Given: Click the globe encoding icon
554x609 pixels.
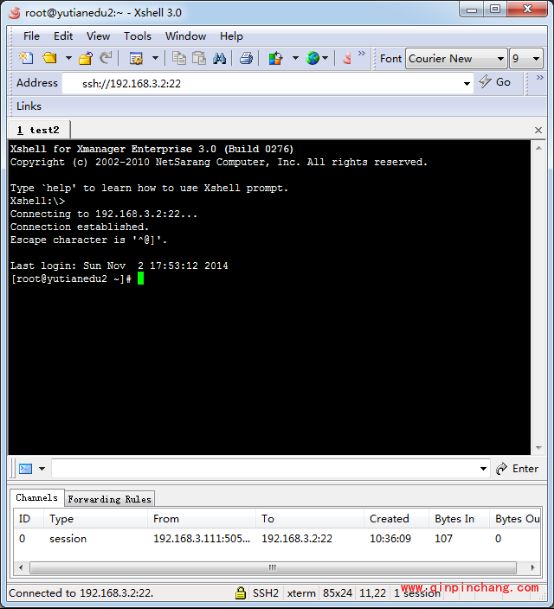Looking at the screenshot, I should point(313,59).
